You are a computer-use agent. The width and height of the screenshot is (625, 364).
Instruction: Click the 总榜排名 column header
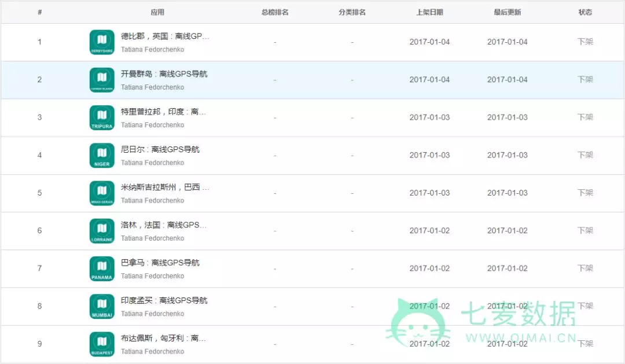(x=275, y=12)
